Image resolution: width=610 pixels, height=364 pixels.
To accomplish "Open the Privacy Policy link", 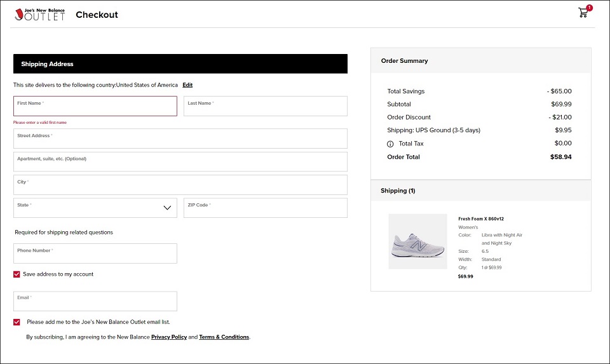I will click(169, 337).
